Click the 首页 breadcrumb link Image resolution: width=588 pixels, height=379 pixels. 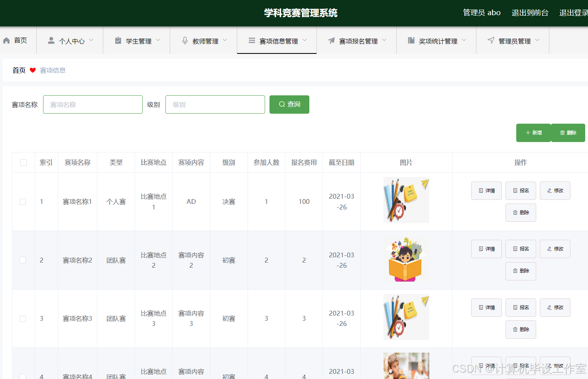tap(19, 70)
